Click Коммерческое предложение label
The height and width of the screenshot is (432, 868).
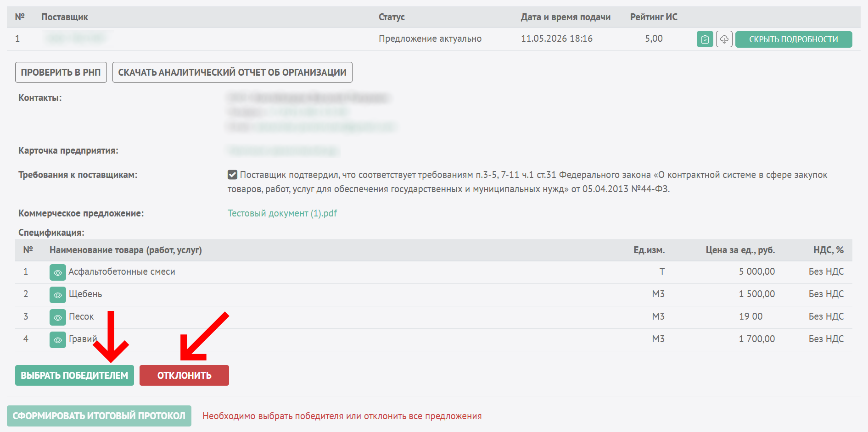click(x=81, y=213)
